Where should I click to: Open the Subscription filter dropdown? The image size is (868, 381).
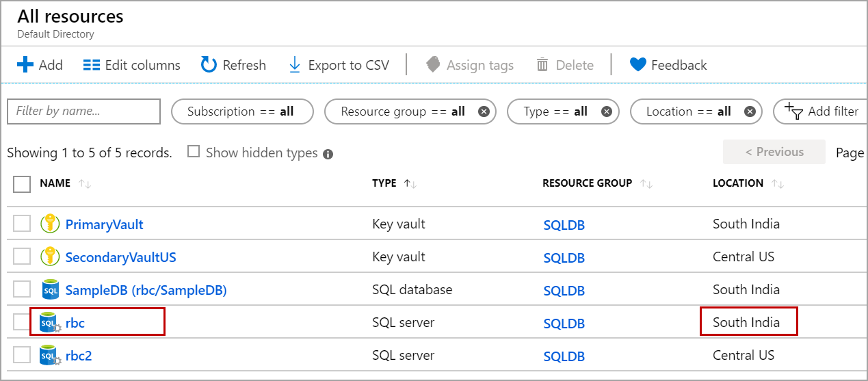[241, 111]
